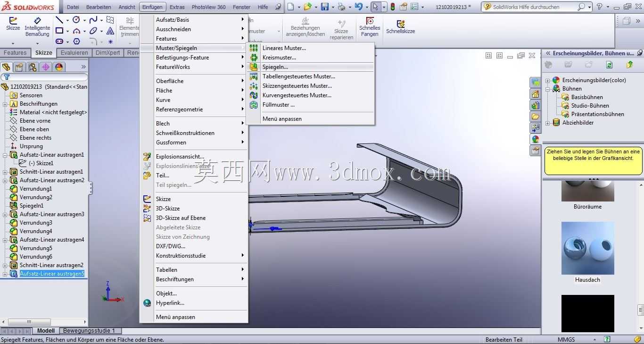Select the sketch Text tool
Screen dimensions: 644x344
pyautogui.click(x=110, y=31)
